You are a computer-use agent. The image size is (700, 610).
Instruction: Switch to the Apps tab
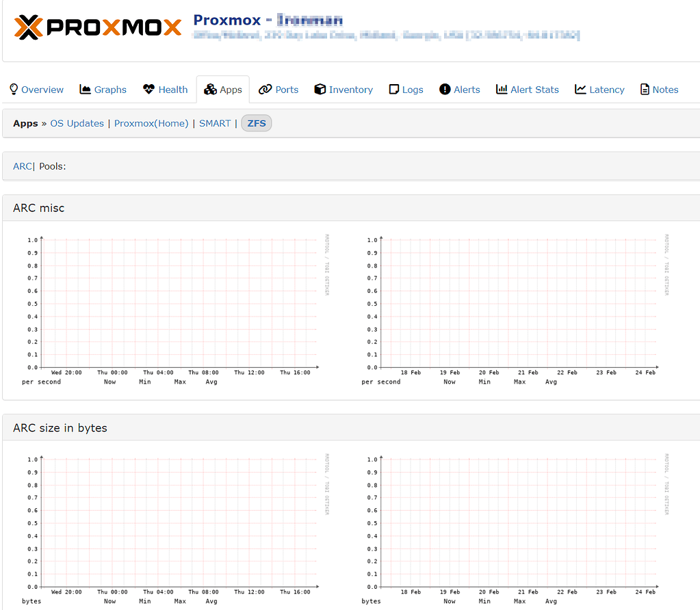pyautogui.click(x=223, y=89)
